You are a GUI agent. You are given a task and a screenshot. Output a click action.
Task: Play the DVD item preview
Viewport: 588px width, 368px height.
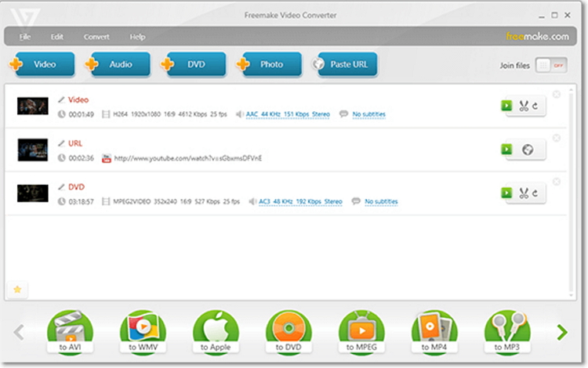(x=507, y=193)
